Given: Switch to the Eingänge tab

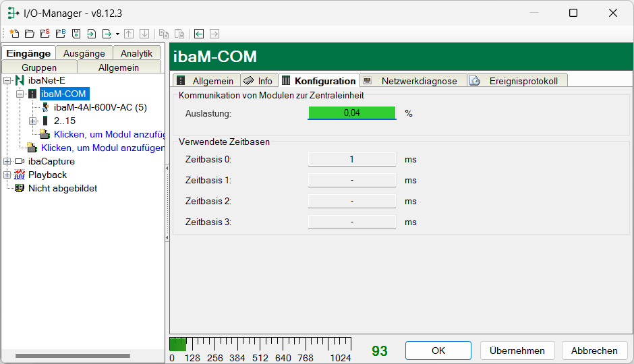Looking at the screenshot, I should coord(28,53).
